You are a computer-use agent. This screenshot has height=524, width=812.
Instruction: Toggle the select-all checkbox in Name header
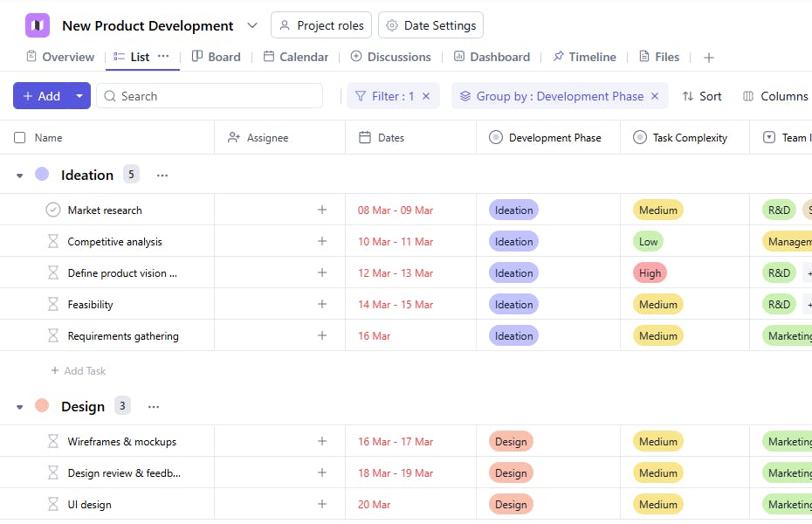(x=20, y=138)
